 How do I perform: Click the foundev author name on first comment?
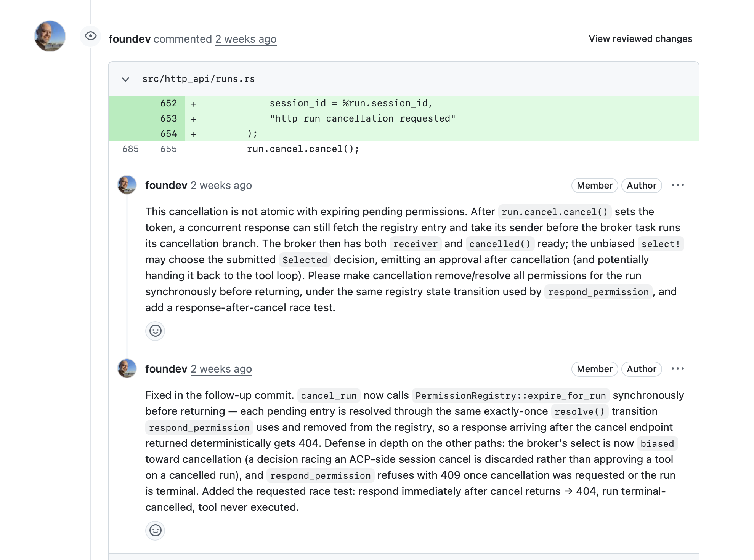[x=166, y=186]
